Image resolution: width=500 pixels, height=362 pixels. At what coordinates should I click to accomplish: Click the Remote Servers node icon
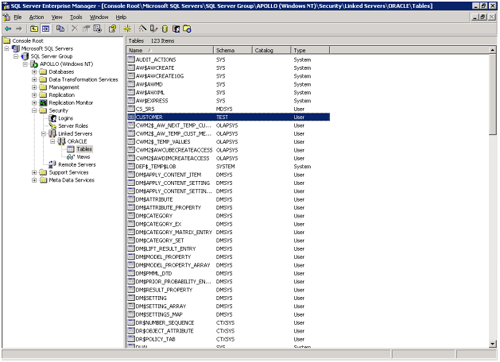(53, 165)
